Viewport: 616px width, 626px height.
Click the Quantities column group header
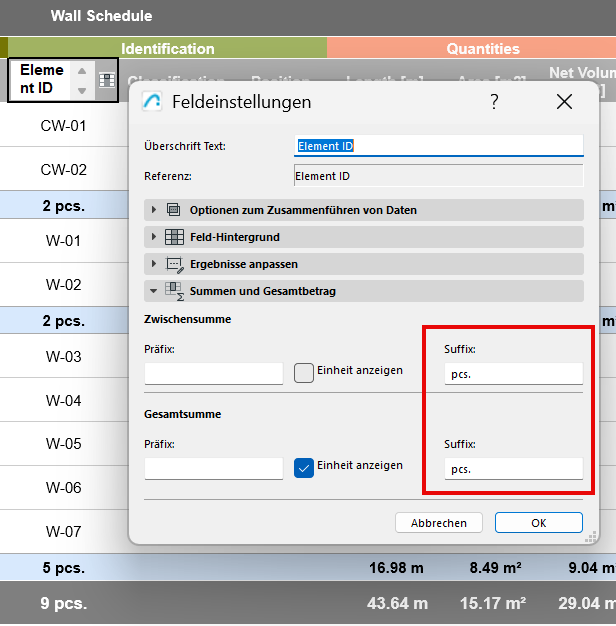[x=471, y=48]
